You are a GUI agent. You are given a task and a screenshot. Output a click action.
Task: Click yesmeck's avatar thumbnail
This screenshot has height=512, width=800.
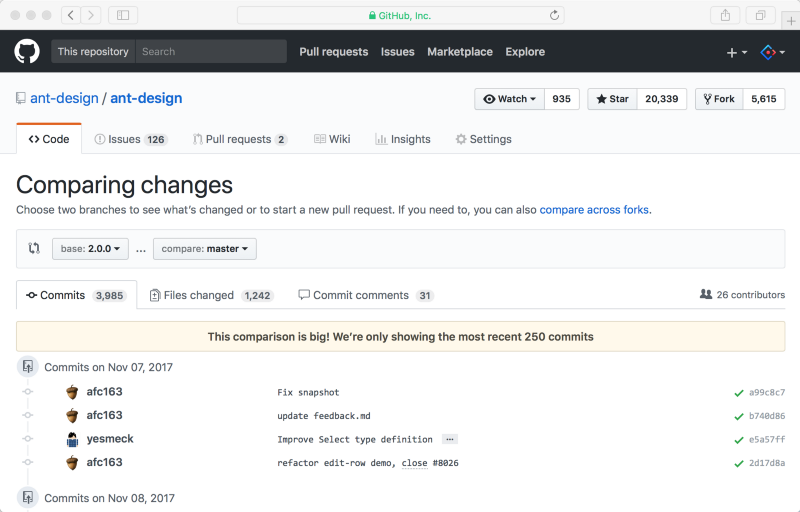pyautogui.click(x=72, y=439)
